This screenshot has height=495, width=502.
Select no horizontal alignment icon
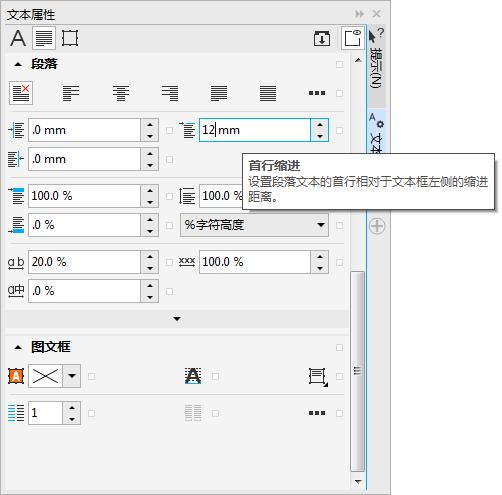pyautogui.click(x=21, y=93)
